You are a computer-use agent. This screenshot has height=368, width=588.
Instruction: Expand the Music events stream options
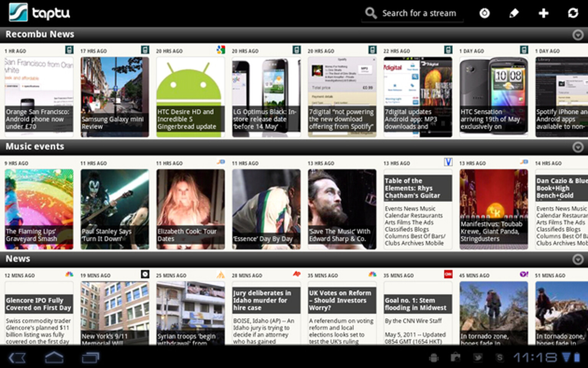(578, 147)
